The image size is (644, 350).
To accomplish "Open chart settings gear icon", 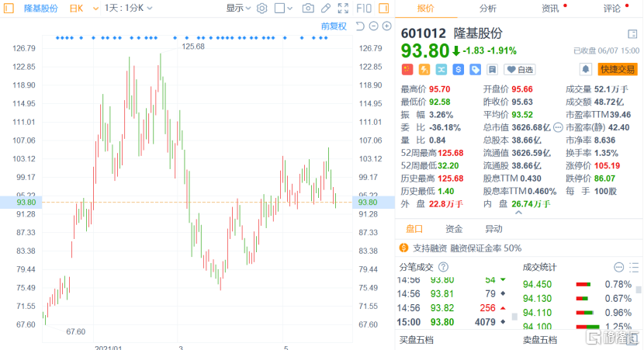I will (262, 9).
